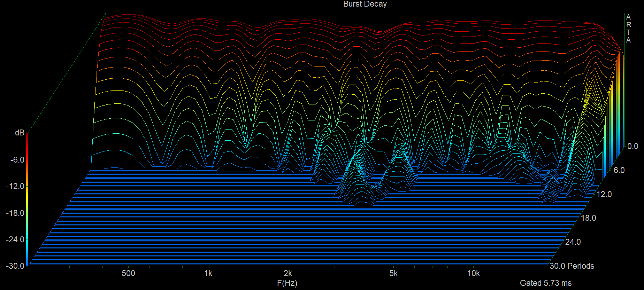
Task: Click the 1k frequency tick label
Action: [x=208, y=273]
